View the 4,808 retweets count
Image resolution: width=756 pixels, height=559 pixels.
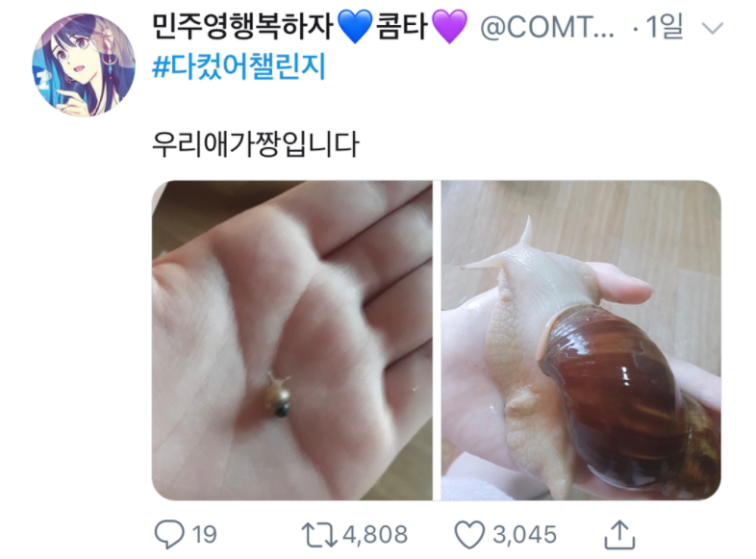[x=375, y=535]
